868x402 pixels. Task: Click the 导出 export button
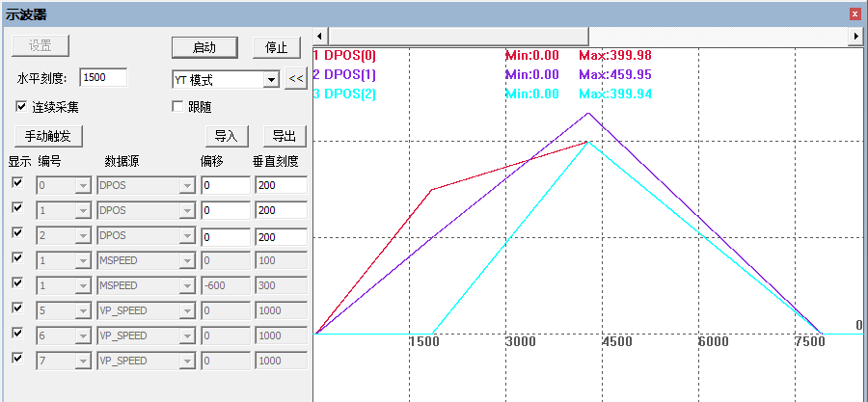285,136
